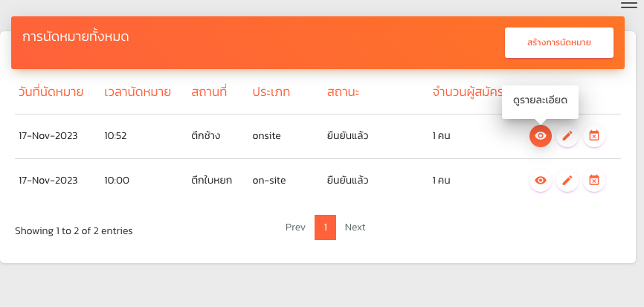The image size is (644, 307).
Task: Click the การนัดหมายทั้งหมด heading
Action: tap(76, 36)
